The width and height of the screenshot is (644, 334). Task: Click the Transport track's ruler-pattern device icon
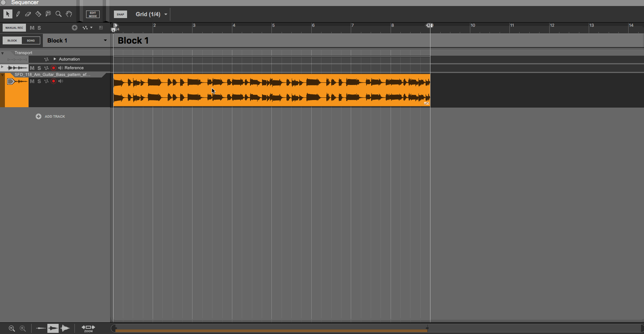(17, 59)
